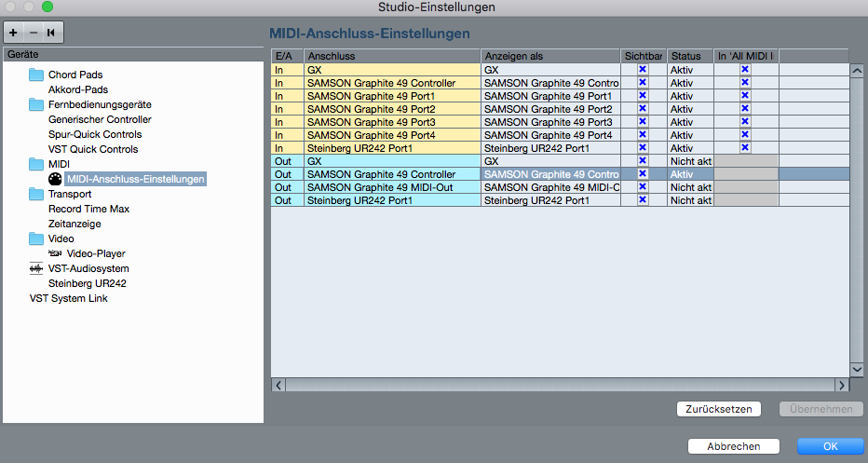Click the Status column header
Image resolution: width=868 pixels, height=463 pixels.
690,56
